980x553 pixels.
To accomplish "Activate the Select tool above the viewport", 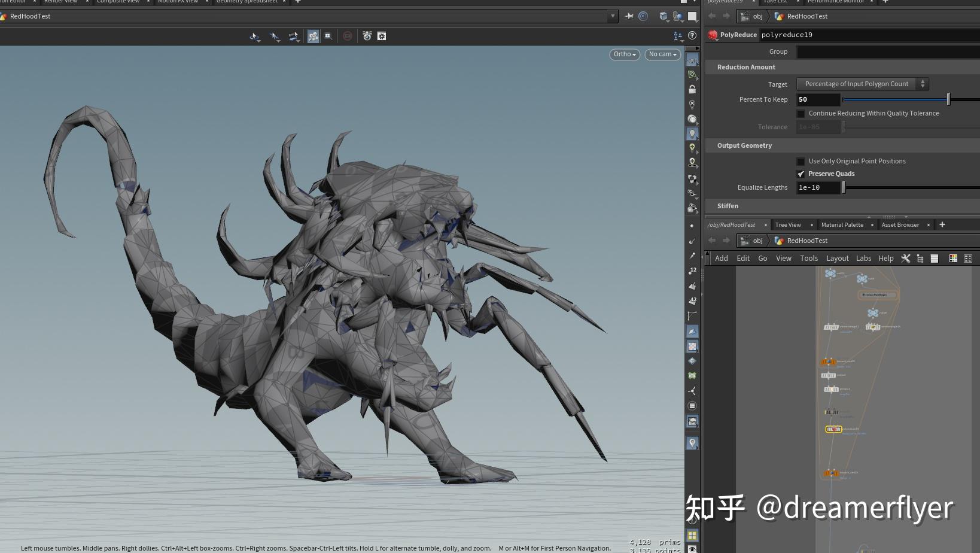I will pos(275,36).
